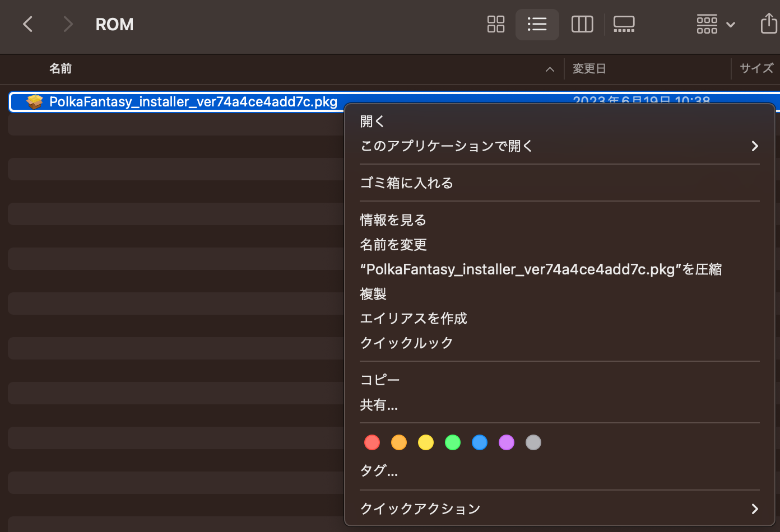Choose 開く from the context menu

[x=559, y=121]
